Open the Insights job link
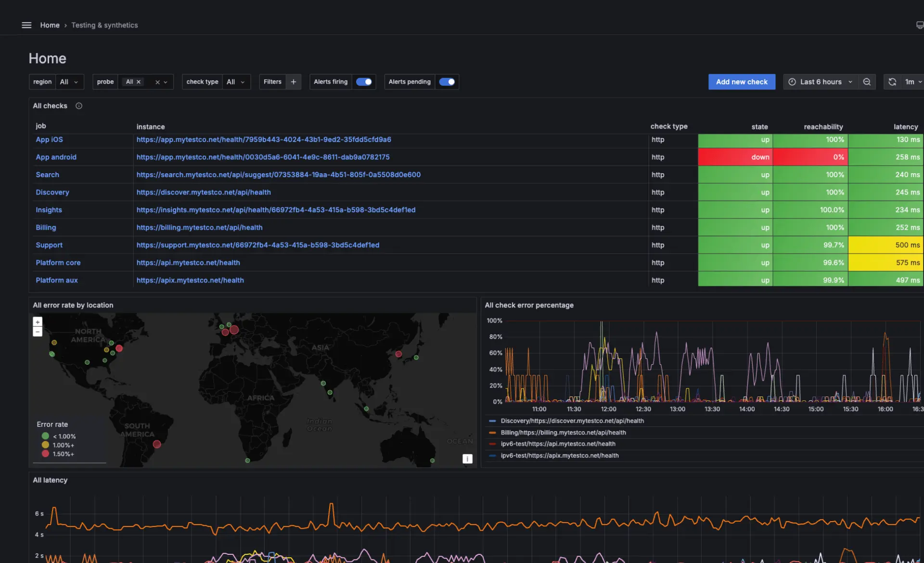 point(49,210)
